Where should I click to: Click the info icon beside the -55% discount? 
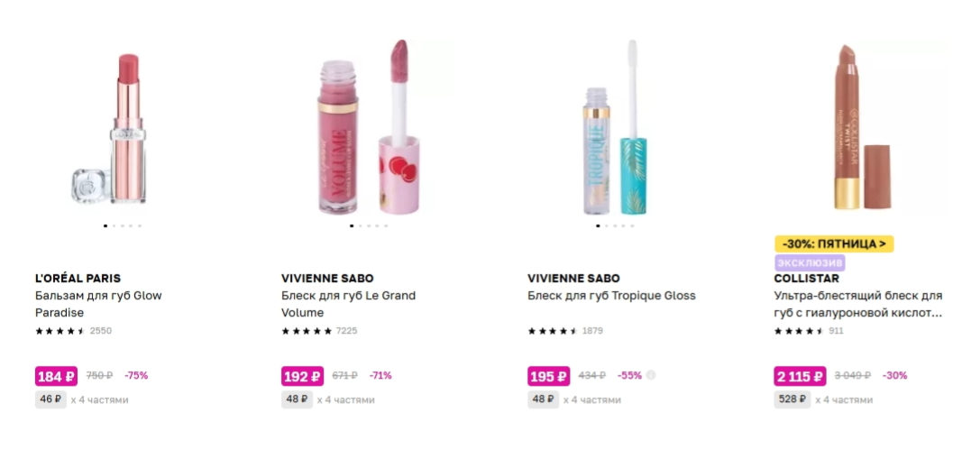651,375
